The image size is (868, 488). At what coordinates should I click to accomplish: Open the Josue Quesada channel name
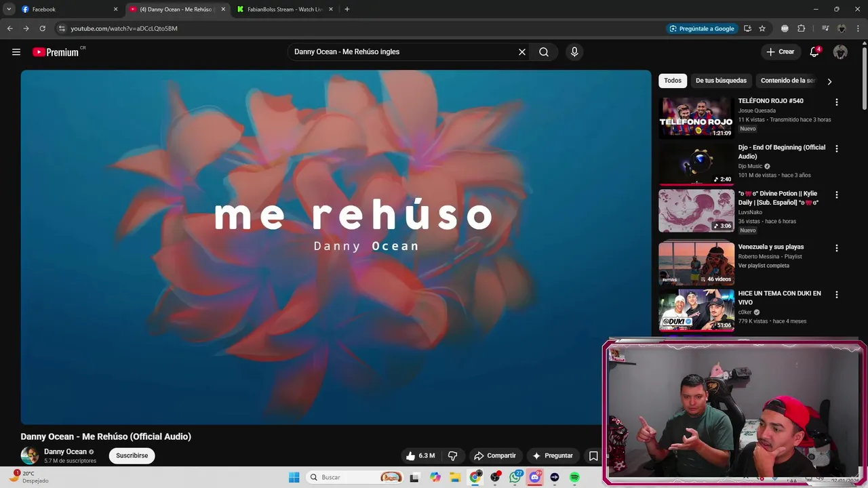pos(757,110)
